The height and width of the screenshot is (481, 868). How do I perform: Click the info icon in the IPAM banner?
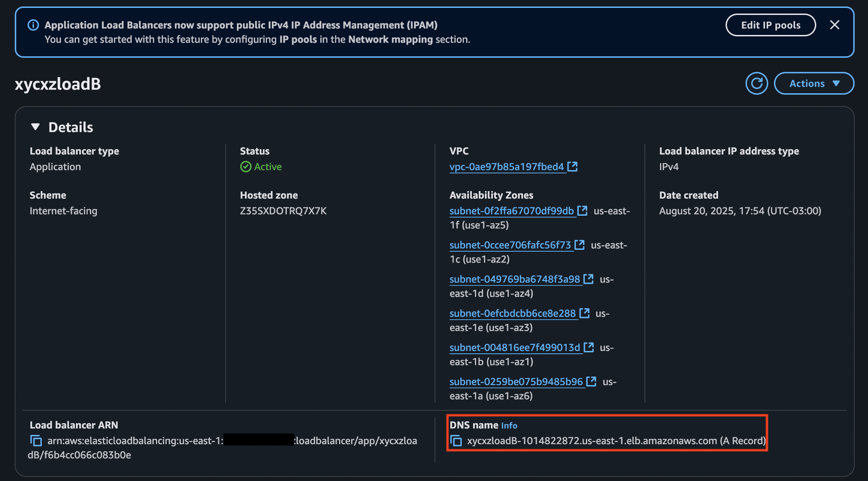[x=33, y=25]
